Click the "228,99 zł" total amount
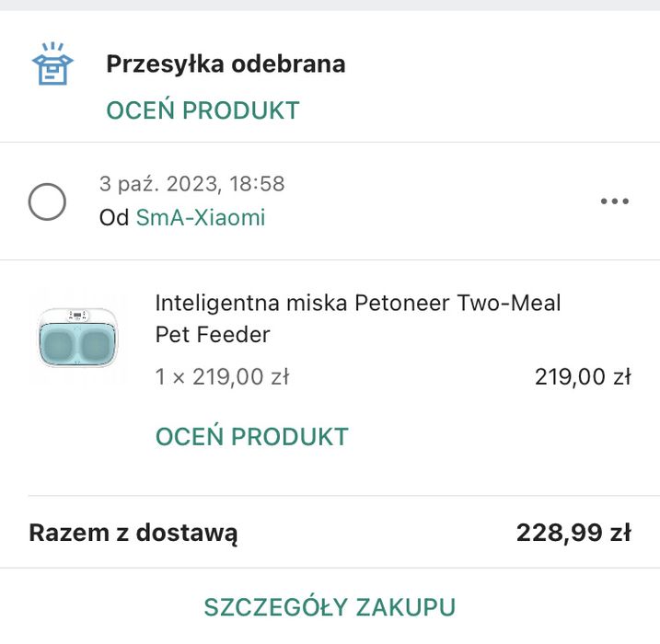This screenshot has width=660, height=644. (573, 533)
